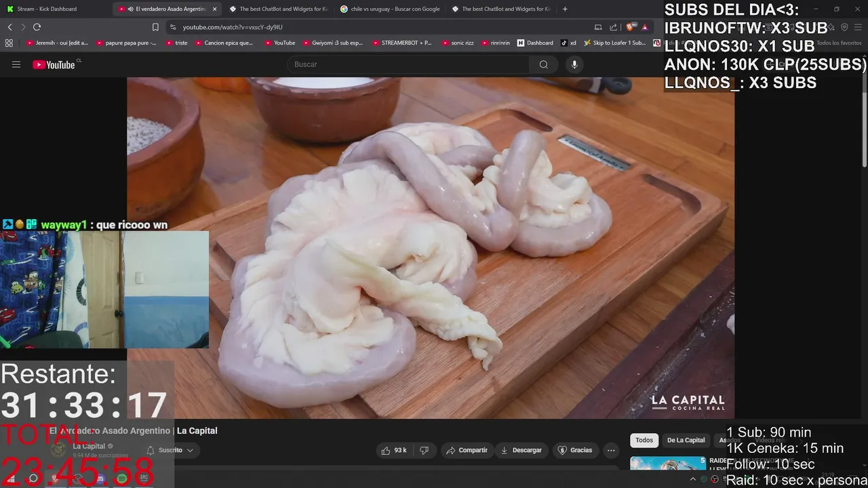Click the Descargar download button
Image resolution: width=868 pixels, height=488 pixels.
[521, 450]
